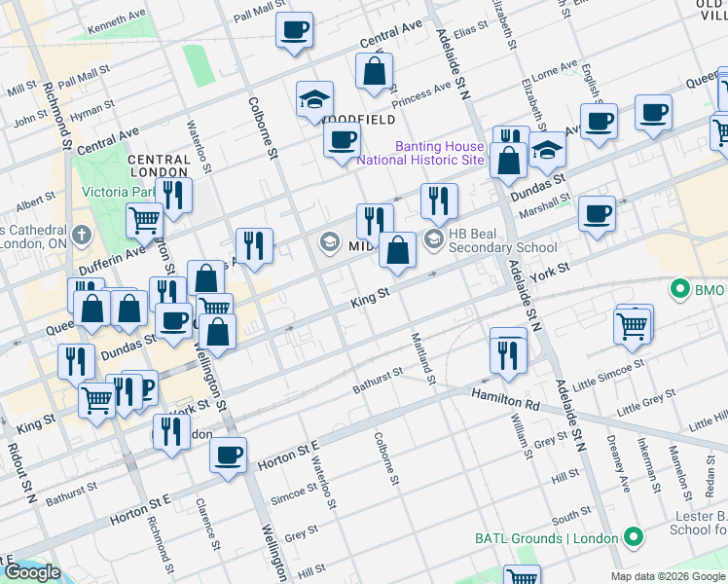Click the Princess Ave label

pos(421,94)
